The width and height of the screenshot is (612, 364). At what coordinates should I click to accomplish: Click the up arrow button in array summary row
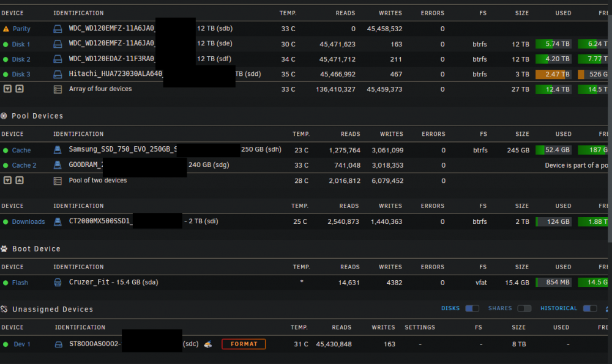pos(20,89)
